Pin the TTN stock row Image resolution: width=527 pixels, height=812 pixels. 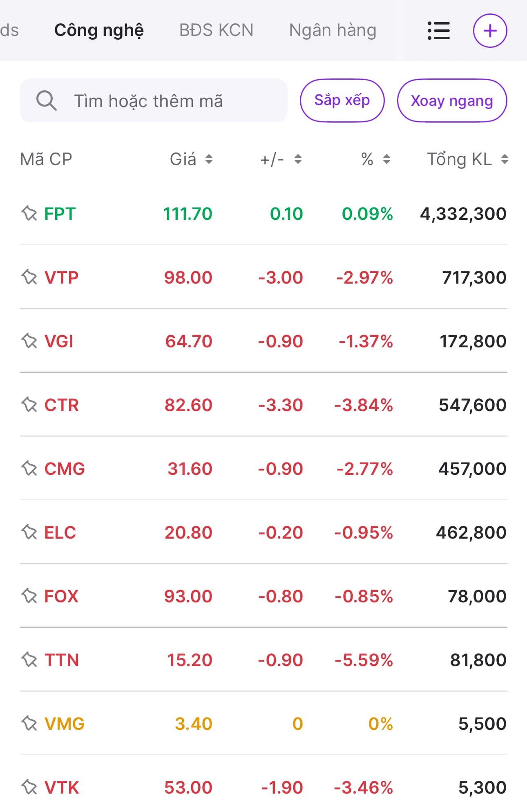(29, 660)
